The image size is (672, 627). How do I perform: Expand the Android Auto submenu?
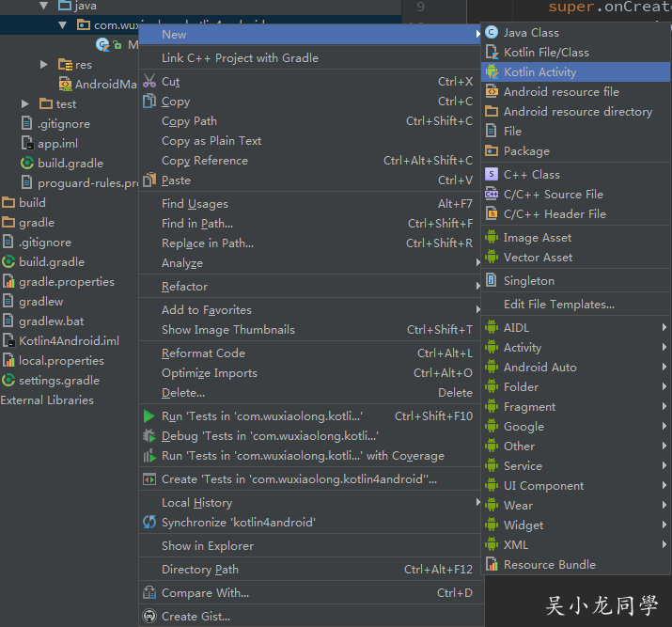(575, 367)
